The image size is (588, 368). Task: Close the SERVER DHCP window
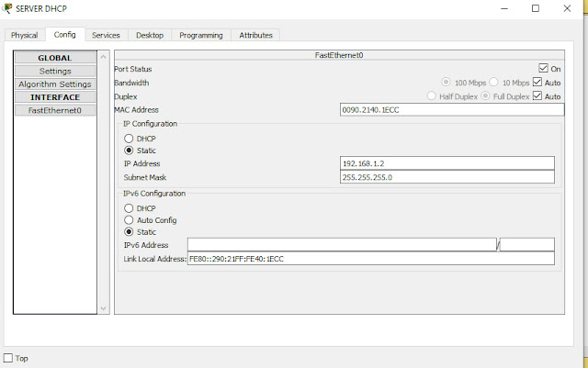point(567,8)
